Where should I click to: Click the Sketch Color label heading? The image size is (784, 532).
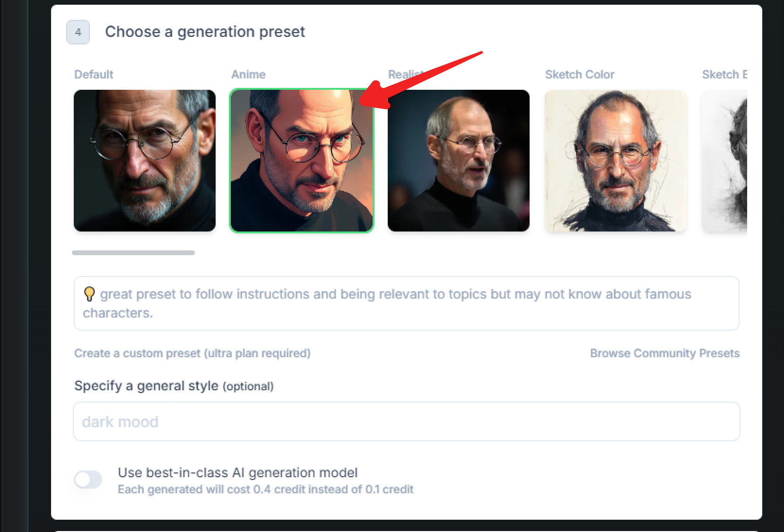(x=580, y=74)
